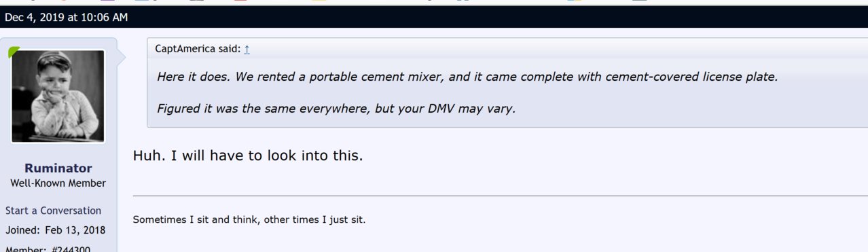Click the post date 'Dec 4, 2019 at 10:06 AM'

(x=66, y=17)
